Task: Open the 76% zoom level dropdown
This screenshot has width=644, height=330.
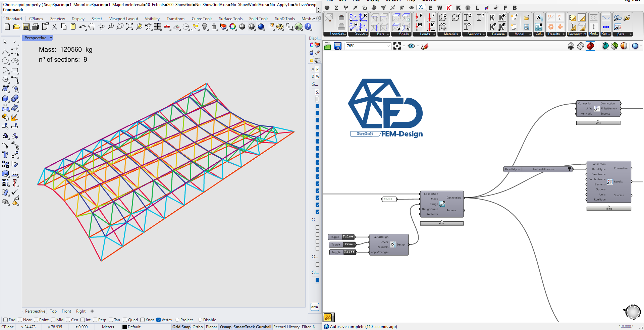Action: click(x=388, y=46)
